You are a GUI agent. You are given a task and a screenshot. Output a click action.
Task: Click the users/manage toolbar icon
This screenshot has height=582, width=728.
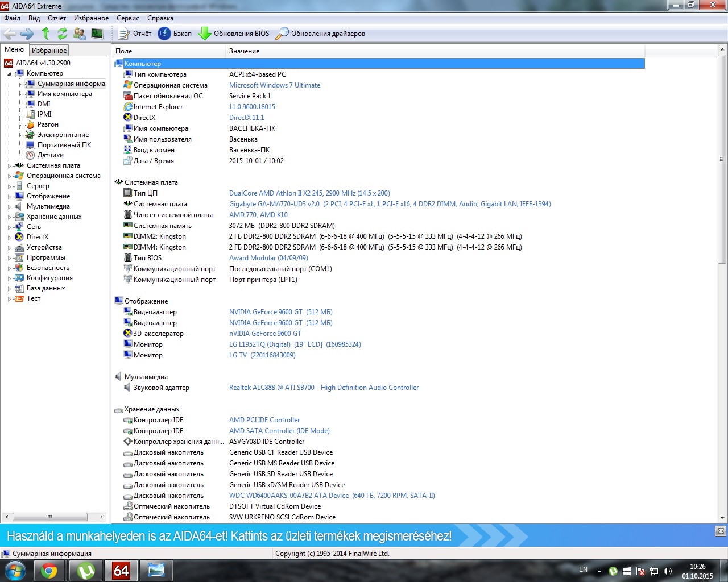(80, 34)
